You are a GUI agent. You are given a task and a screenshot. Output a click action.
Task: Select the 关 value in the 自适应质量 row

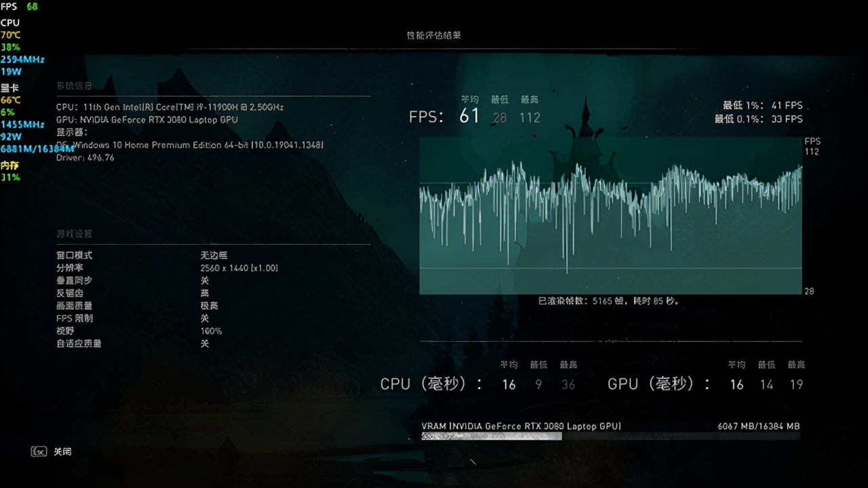205,344
